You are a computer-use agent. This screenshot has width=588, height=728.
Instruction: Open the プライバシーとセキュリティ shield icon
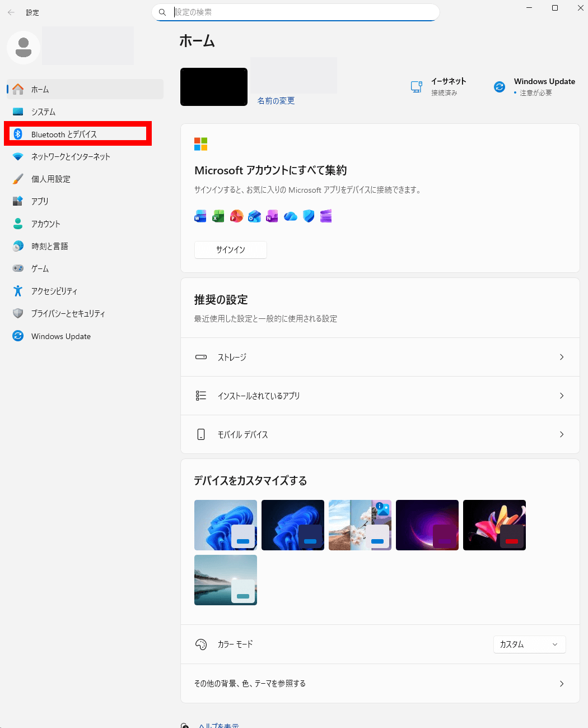[18, 313]
